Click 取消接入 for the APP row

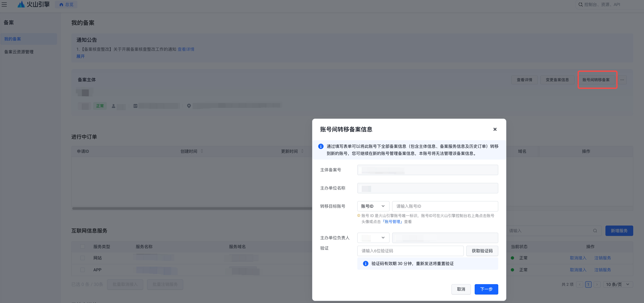click(578, 270)
